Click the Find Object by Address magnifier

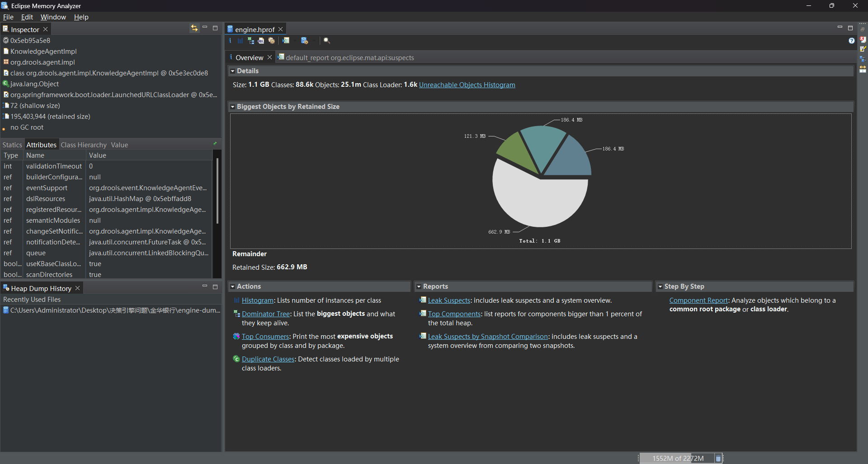[x=326, y=41]
